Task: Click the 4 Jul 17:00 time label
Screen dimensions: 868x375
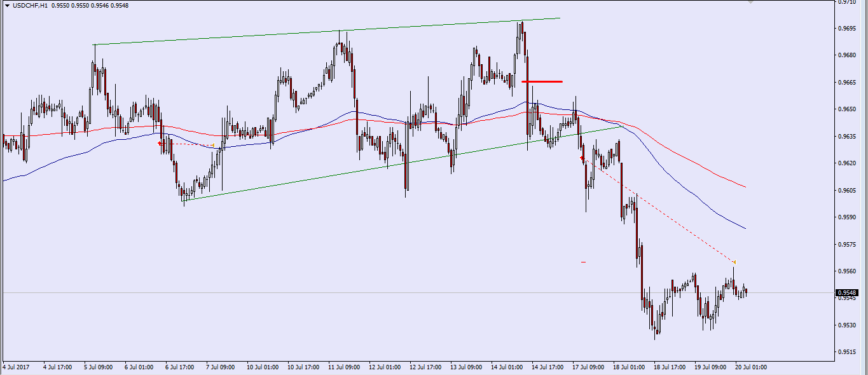Action: (x=57, y=367)
